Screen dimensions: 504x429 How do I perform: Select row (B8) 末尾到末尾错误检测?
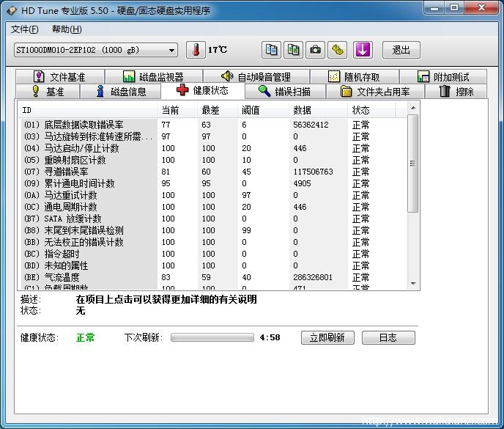point(213,230)
